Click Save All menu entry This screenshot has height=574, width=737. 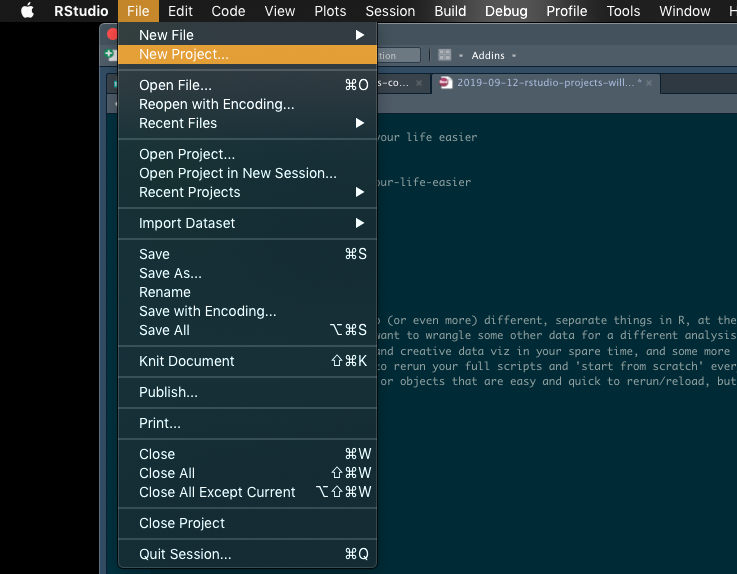coord(247,330)
